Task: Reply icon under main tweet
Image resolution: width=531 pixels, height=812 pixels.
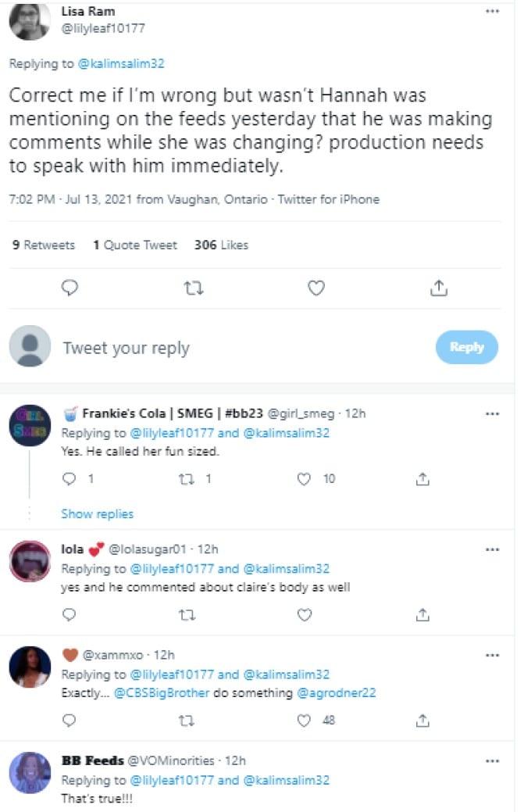Action: [x=69, y=288]
